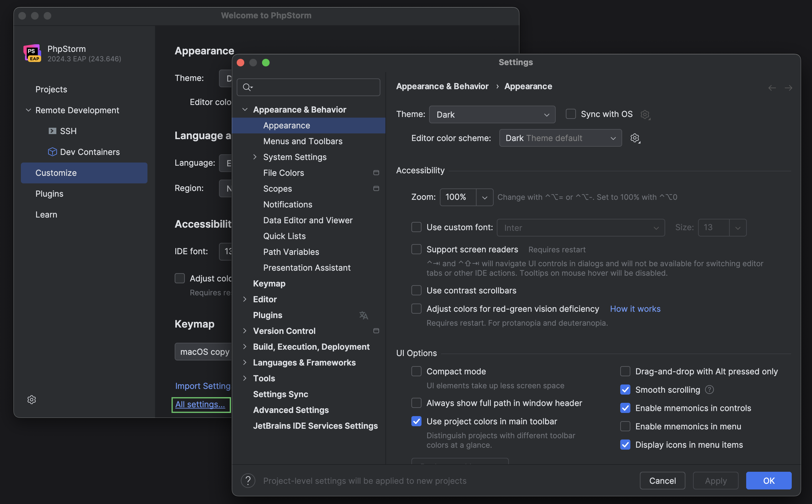Click the Dev Containers cube icon
812x504 pixels.
(x=53, y=152)
